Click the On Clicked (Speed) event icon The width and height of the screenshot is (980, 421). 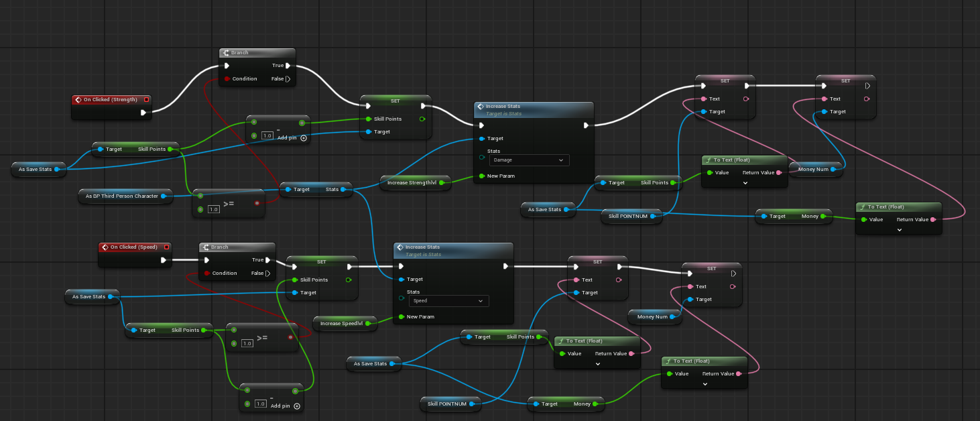(x=105, y=247)
